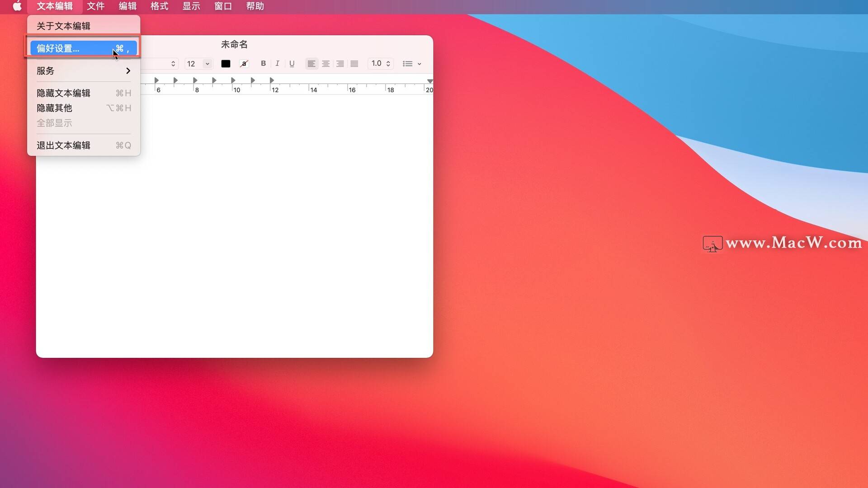Open the black text color swatch
The image size is (868, 488).
pos(226,64)
